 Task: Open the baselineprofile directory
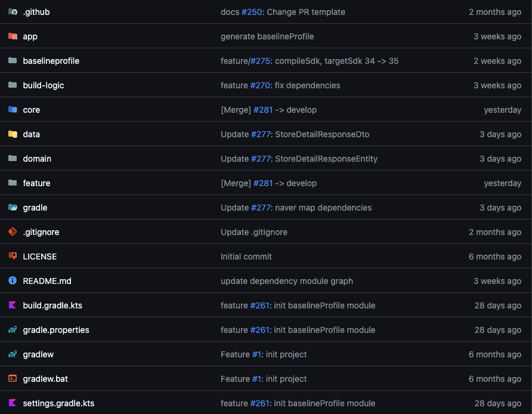(51, 61)
